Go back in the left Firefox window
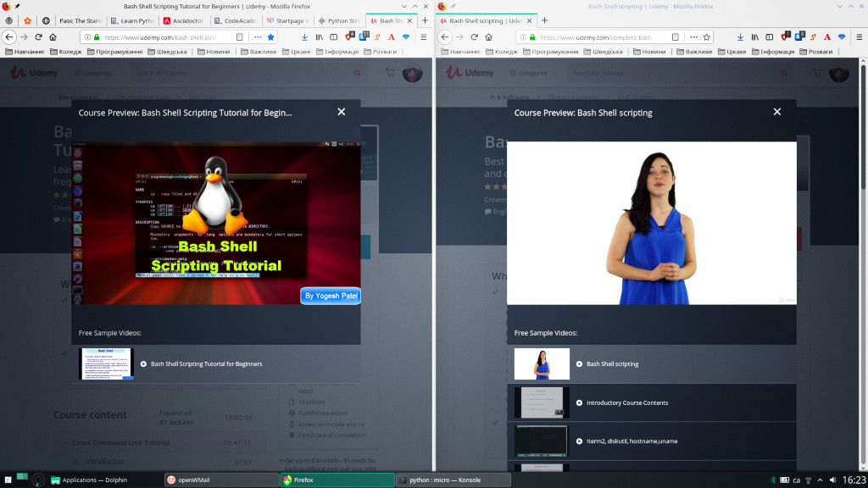Viewport: 868px width, 488px height. click(x=9, y=37)
